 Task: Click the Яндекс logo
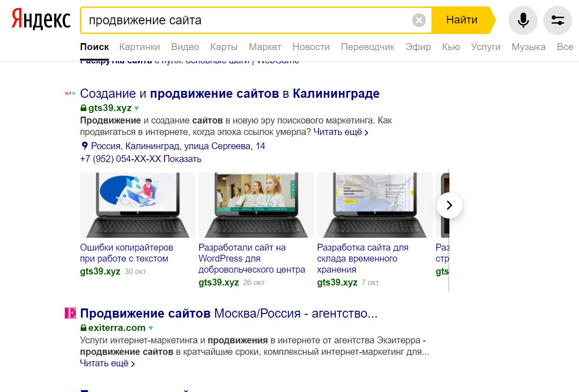41,20
